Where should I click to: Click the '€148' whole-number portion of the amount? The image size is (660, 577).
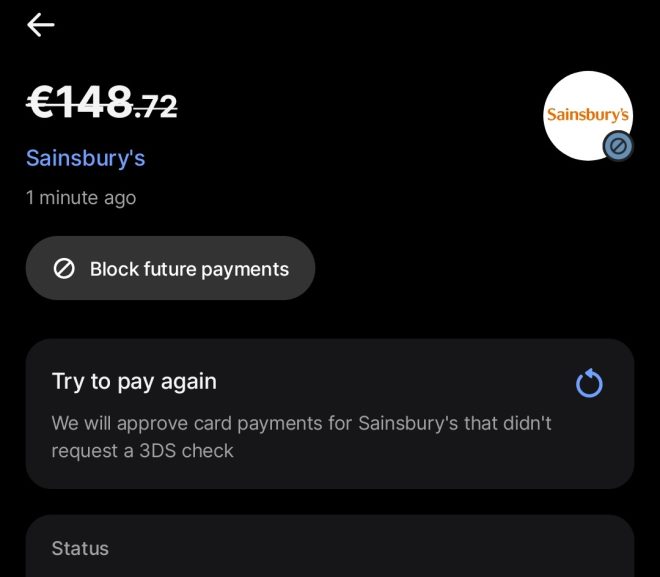click(80, 102)
